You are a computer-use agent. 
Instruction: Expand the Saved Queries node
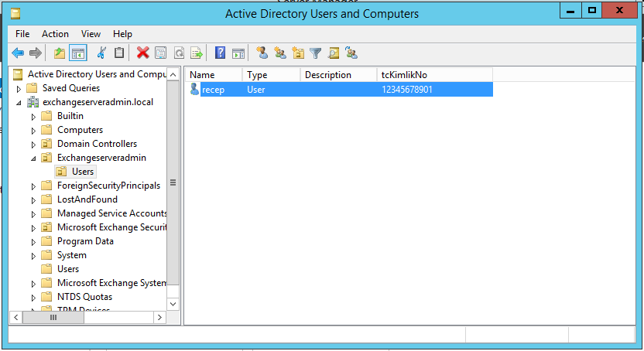(x=19, y=89)
